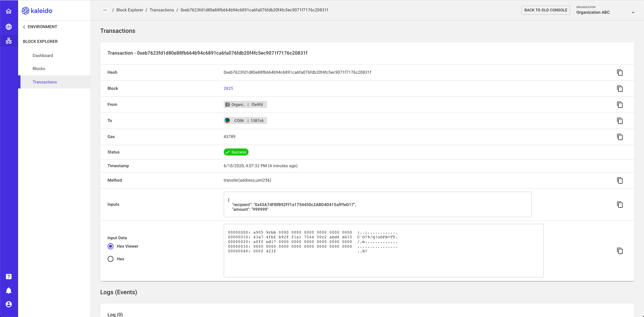
Task: Switch to the Hex radio option
Action: tap(111, 259)
